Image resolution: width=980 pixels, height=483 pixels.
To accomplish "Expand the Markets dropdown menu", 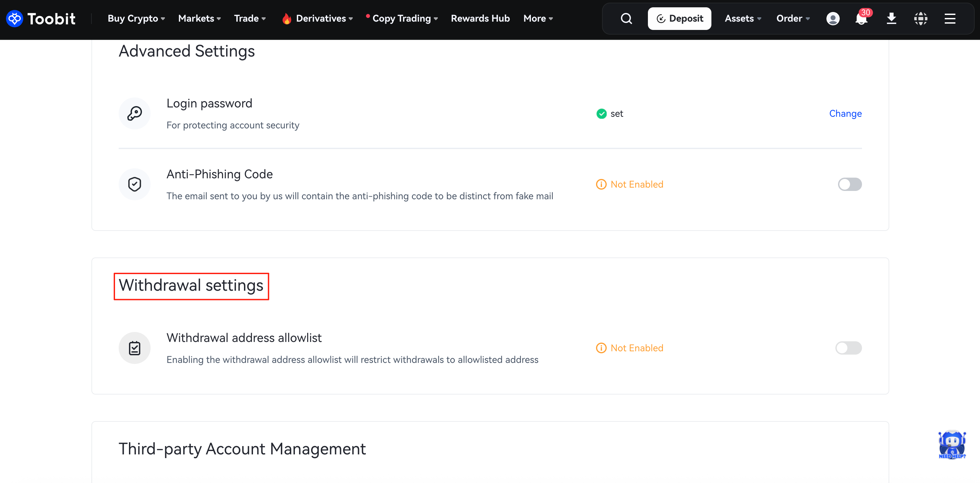I will [x=199, y=18].
